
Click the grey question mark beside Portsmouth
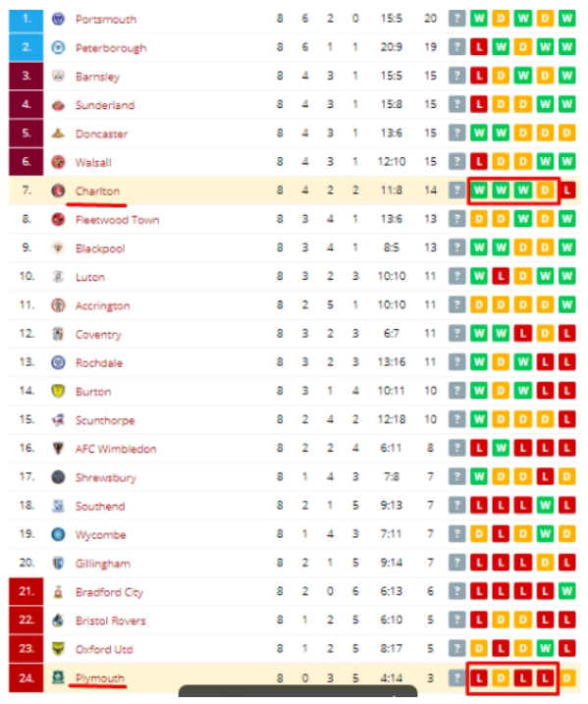[456, 19]
